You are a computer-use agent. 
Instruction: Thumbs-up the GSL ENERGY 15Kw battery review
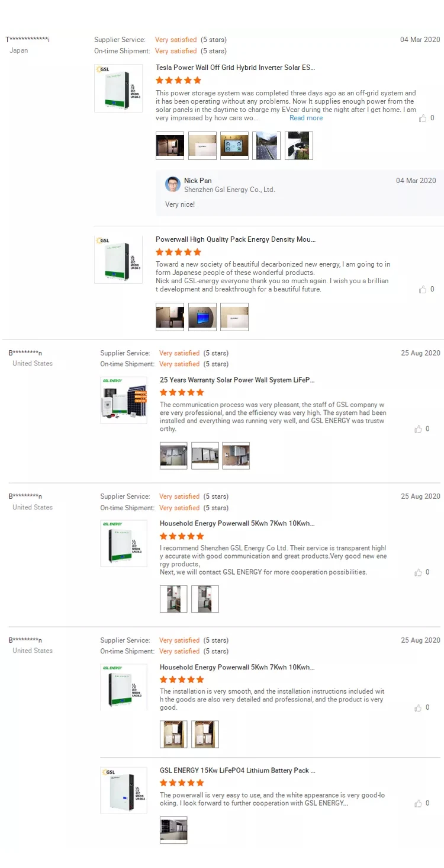[x=419, y=803]
